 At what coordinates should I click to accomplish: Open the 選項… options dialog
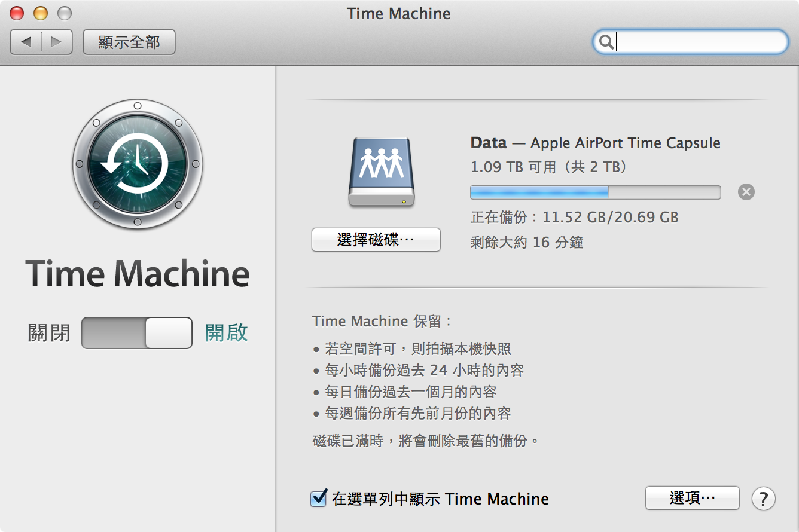pyautogui.click(x=693, y=498)
